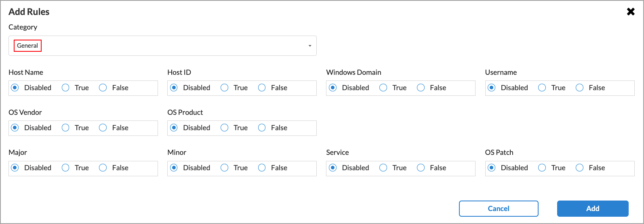Screen dimensions: 644x224
Task: Enable True for Service
Action: coord(383,168)
